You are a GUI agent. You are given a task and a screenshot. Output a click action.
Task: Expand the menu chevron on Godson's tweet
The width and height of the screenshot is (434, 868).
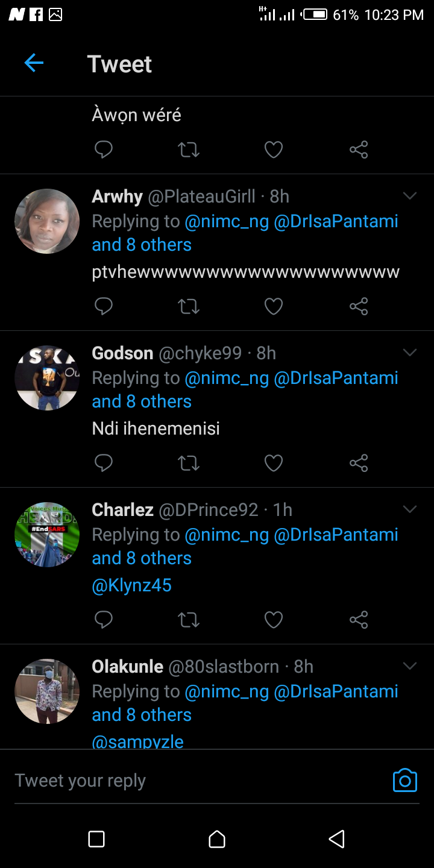pyautogui.click(x=410, y=353)
